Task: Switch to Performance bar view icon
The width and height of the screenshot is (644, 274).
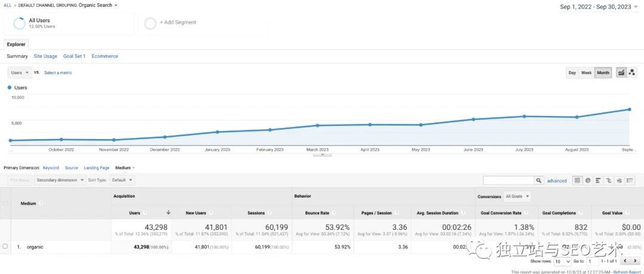Action: point(598,180)
